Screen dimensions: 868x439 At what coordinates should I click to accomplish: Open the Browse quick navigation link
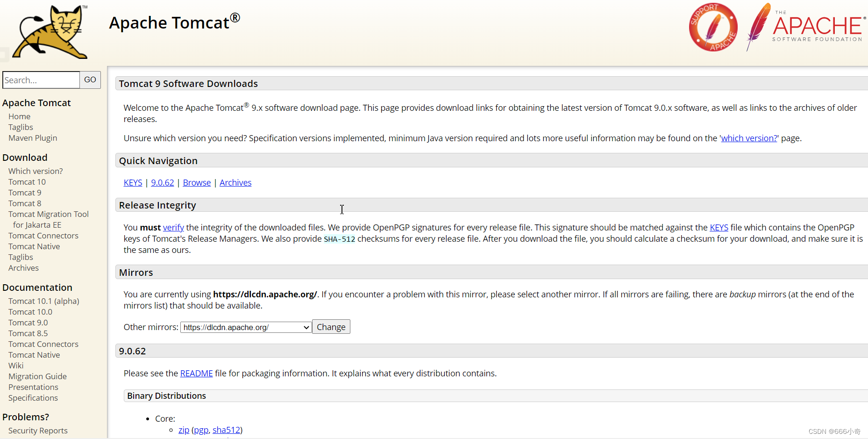(197, 183)
